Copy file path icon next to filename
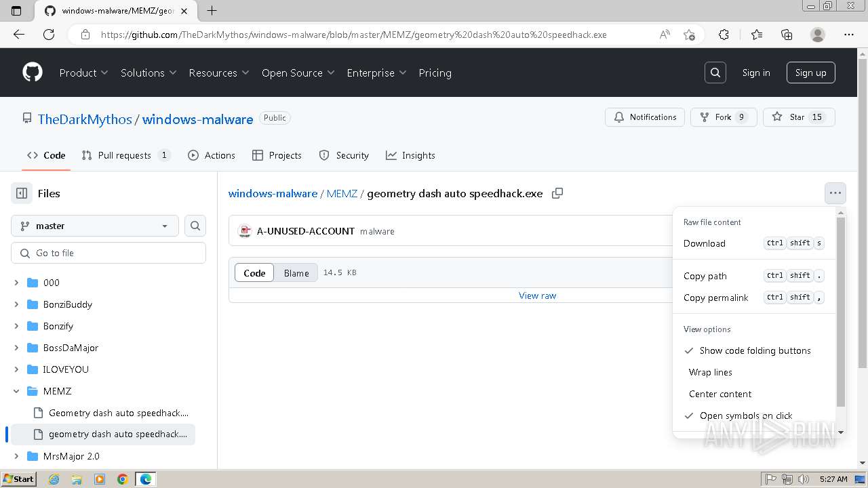 [557, 193]
